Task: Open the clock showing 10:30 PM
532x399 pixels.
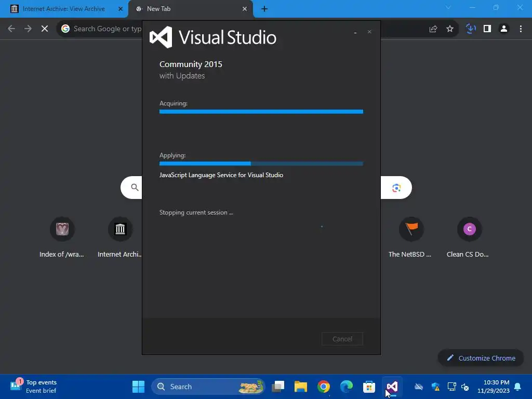Action: point(494,387)
